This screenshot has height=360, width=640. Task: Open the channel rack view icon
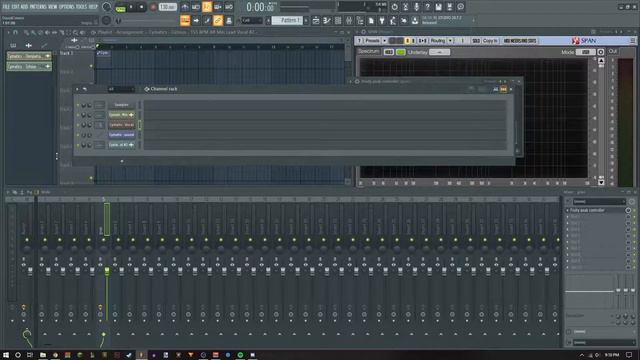point(338,20)
